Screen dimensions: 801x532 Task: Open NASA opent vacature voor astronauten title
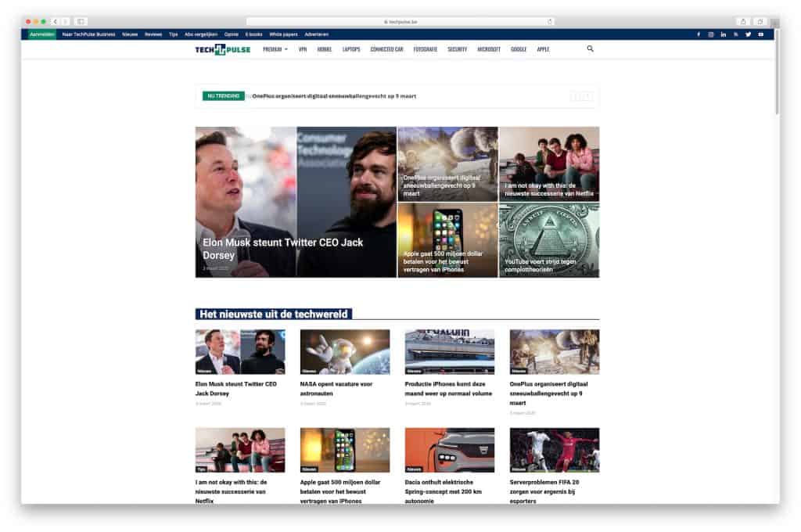[x=336, y=389]
